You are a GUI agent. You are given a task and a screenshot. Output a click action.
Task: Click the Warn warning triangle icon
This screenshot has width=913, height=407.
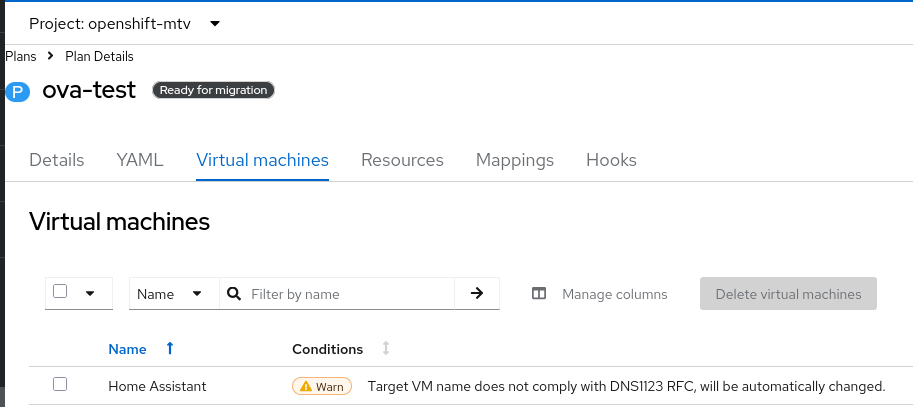[305, 386]
